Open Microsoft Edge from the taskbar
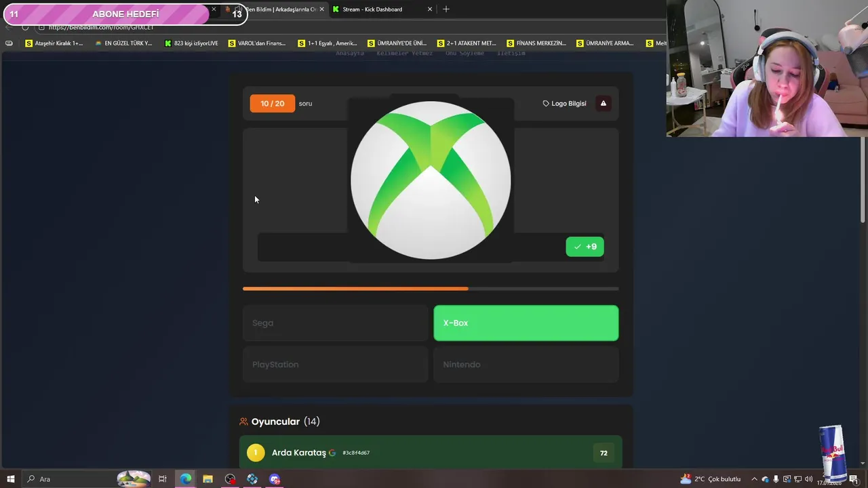The width and height of the screenshot is (868, 488). 185,479
